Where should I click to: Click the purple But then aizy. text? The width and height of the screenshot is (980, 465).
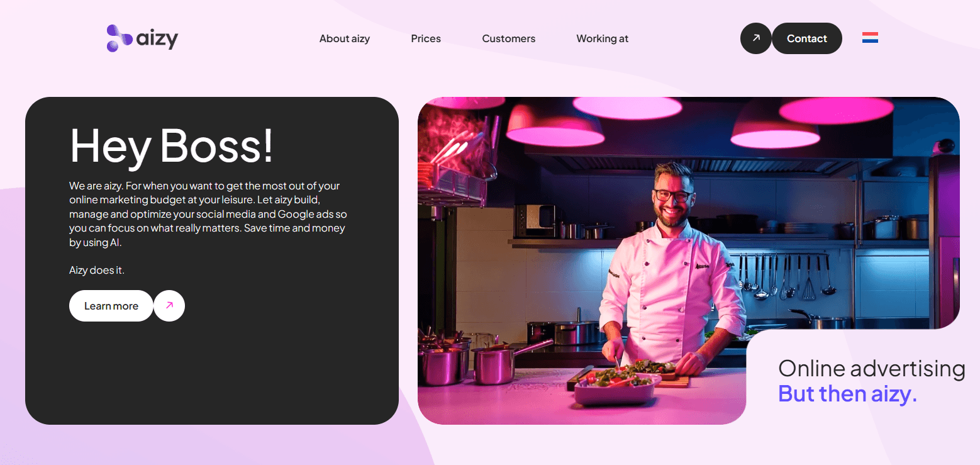pyautogui.click(x=848, y=394)
